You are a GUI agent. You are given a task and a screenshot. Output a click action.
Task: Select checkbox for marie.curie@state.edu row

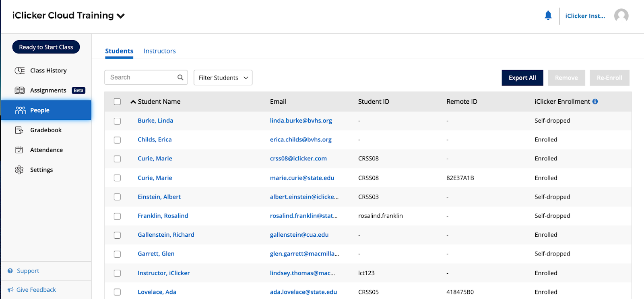pos(117,178)
